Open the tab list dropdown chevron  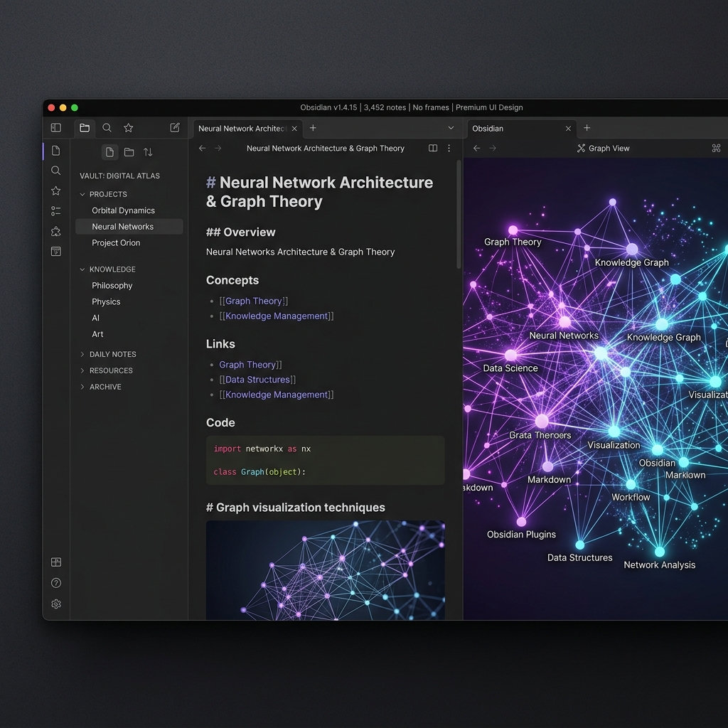click(x=451, y=128)
